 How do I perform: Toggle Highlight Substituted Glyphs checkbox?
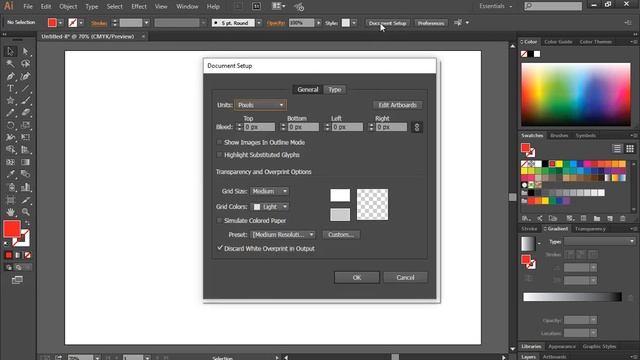[x=220, y=155]
